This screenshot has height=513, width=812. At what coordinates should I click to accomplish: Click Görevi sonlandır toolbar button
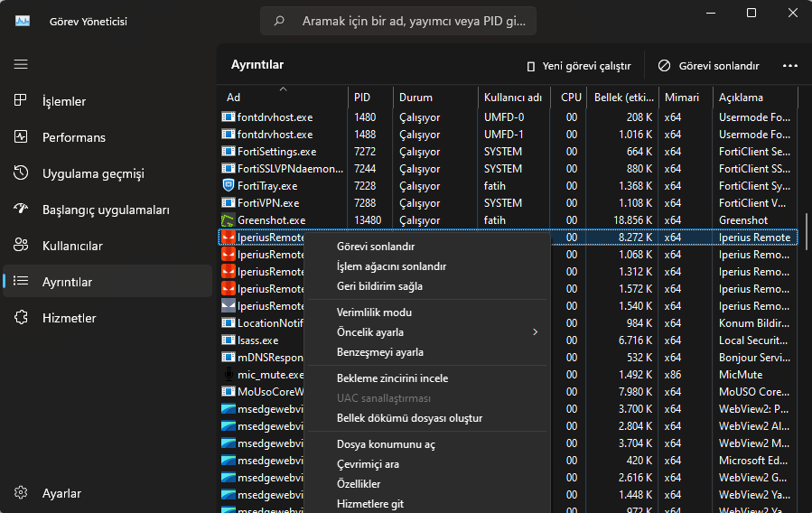click(x=708, y=66)
